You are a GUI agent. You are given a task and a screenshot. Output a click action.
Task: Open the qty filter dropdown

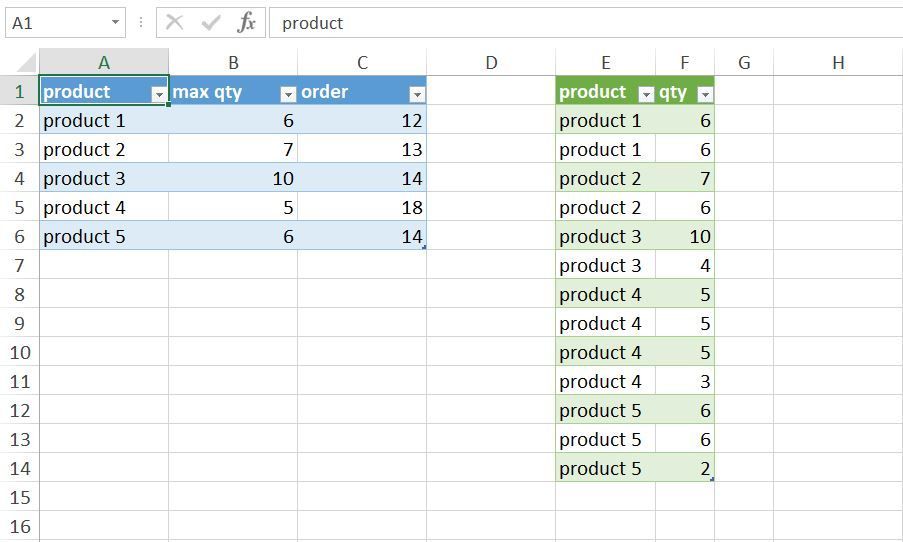[705, 94]
